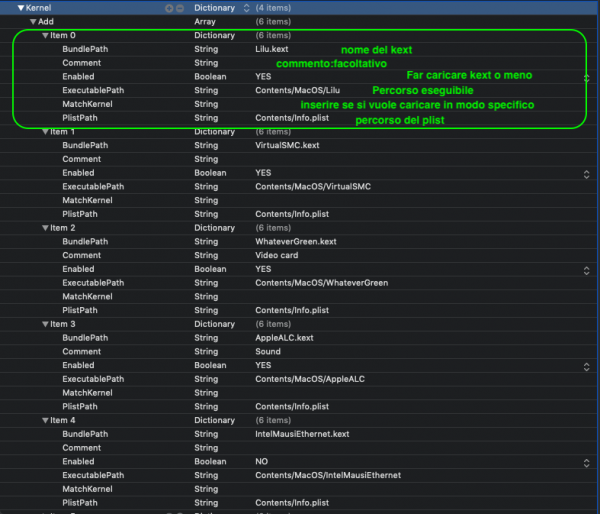The width and height of the screenshot is (600, 514).
Task: Select the 'Sound' comment value
Action: 268,352
